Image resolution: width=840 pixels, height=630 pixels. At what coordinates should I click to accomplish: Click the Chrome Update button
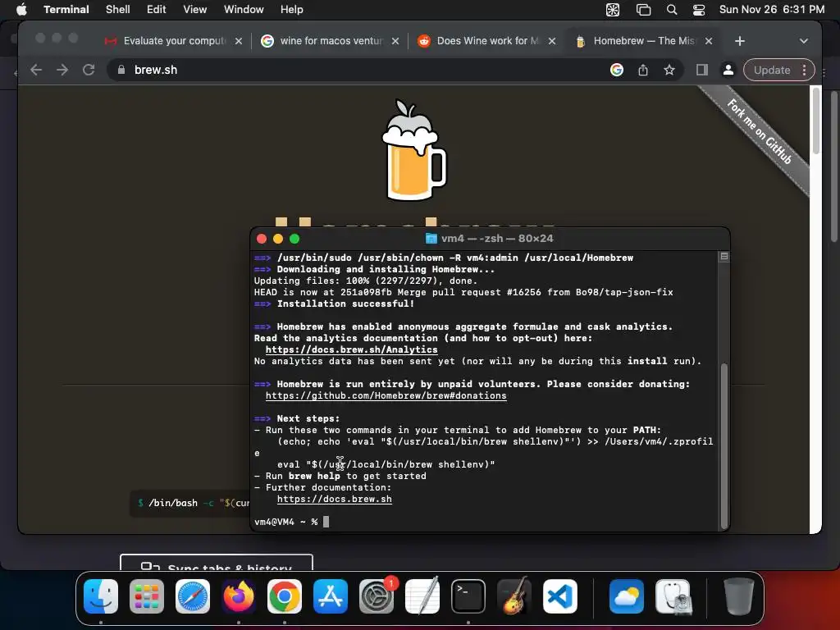pos(772,70)
